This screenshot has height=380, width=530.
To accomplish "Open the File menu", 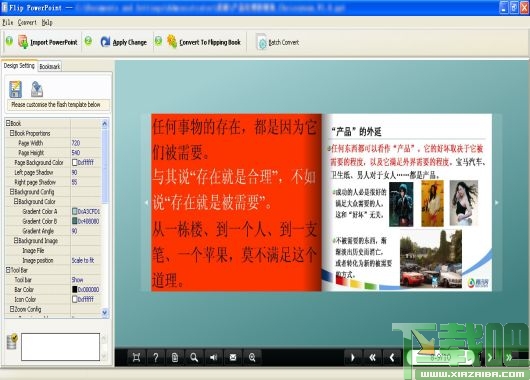I will (x=8, y=23).
